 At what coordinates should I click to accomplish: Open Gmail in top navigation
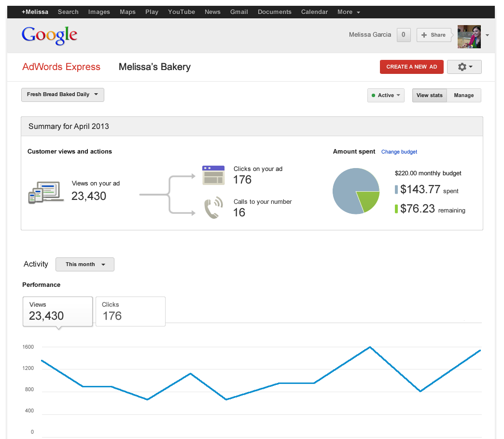pyautogui.click(x=239, y=12)
